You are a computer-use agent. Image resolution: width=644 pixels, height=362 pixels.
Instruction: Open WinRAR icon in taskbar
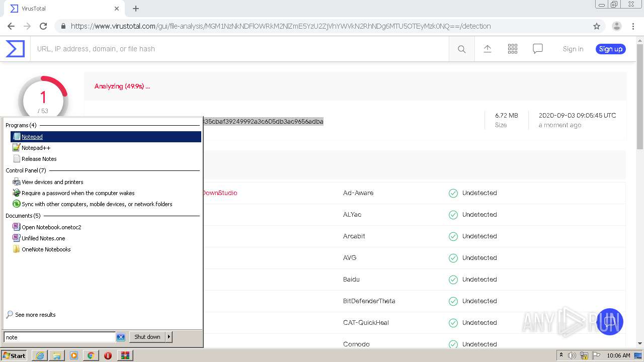[x=125, y=355]
